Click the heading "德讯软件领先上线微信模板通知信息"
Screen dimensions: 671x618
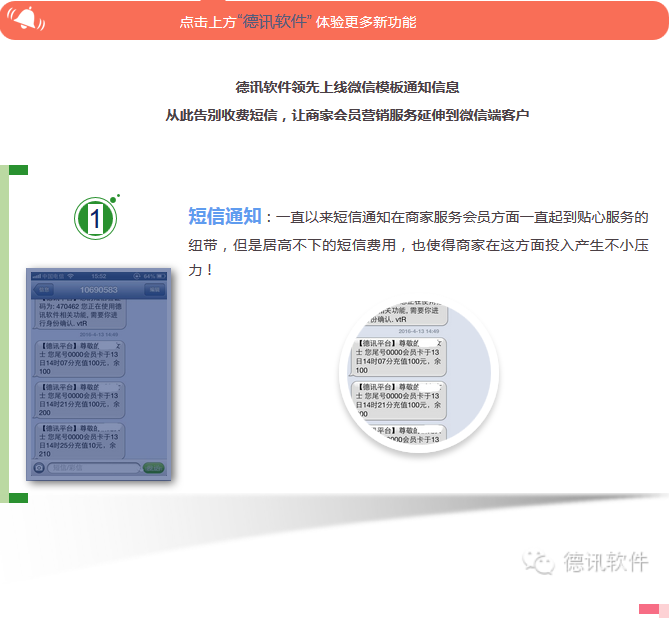tap(347, 87)
